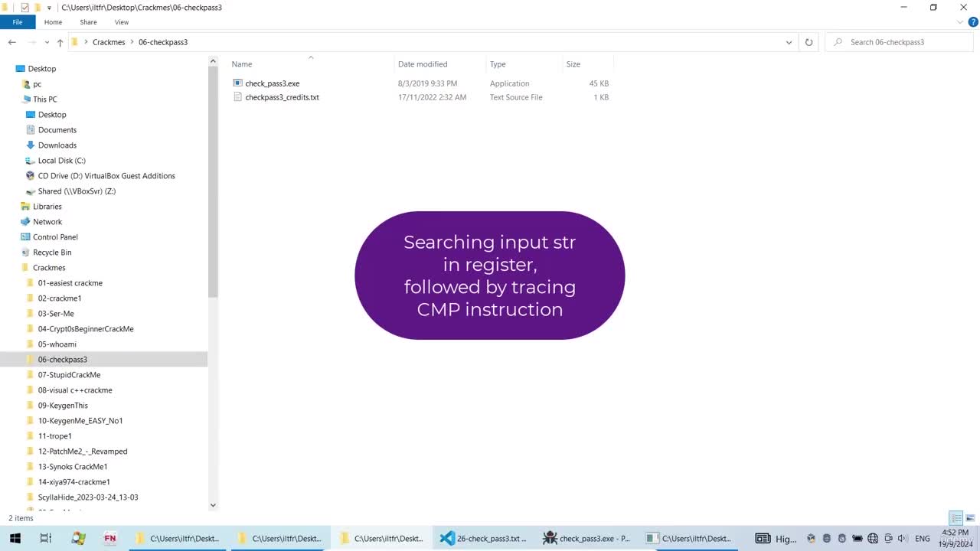Image resolution: width=980 pixels, height=551 pixels.
Task: Open the View ribbon tab
Action: [122, 22]
